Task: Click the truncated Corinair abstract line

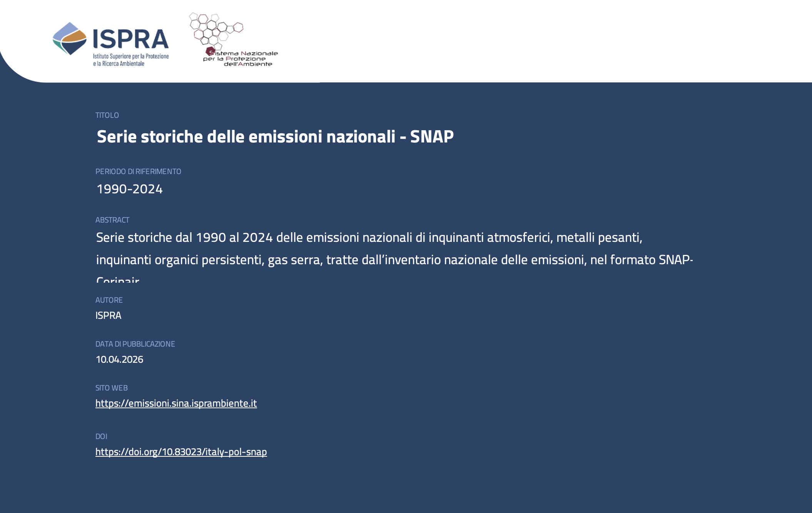Action: pyautogui.click(x=118, y=279)
